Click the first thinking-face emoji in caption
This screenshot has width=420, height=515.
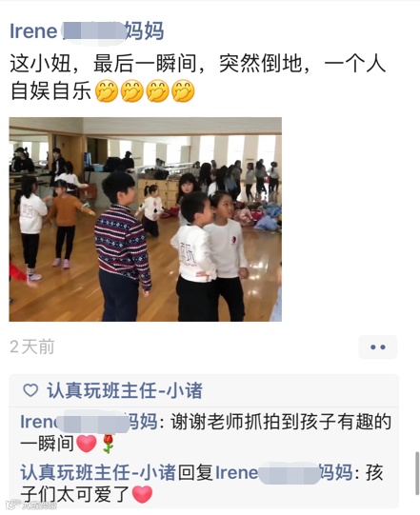click(107, 90)
